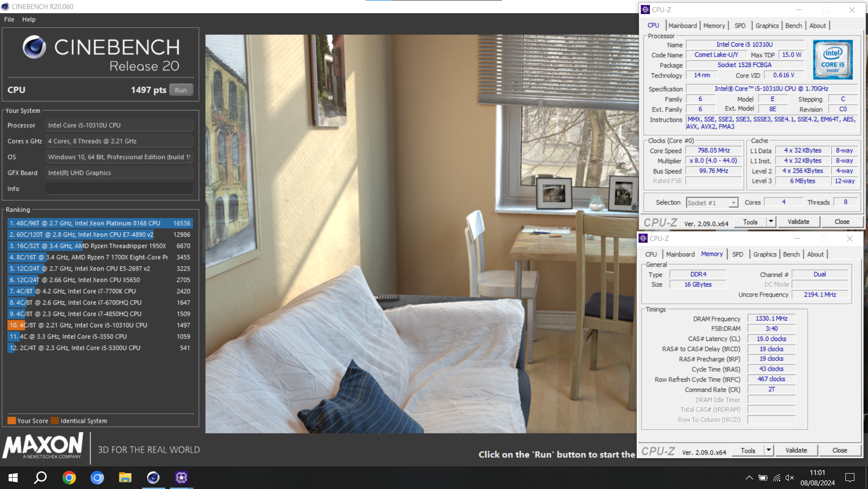Click Close button in top CPU-Z window
The height and width of the screenshot is (489, 868).
tap(842, 222)
